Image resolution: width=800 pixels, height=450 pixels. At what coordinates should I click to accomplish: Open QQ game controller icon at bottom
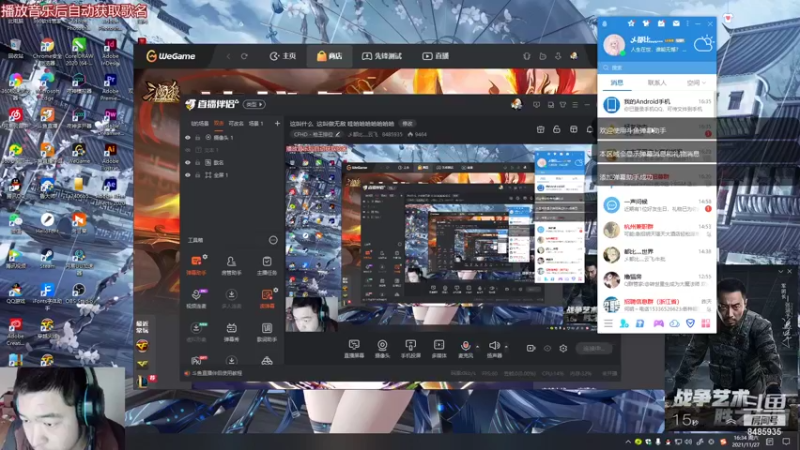(x=658, y=323)
